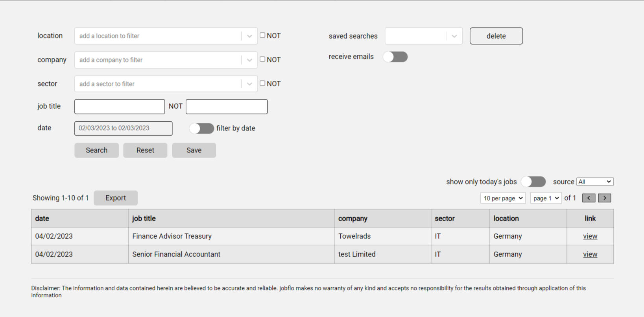Image resolution: width=644 pixels, height=317 pixels.
Task: Expand the sector filter dropdown
Action: coord(249,84)
